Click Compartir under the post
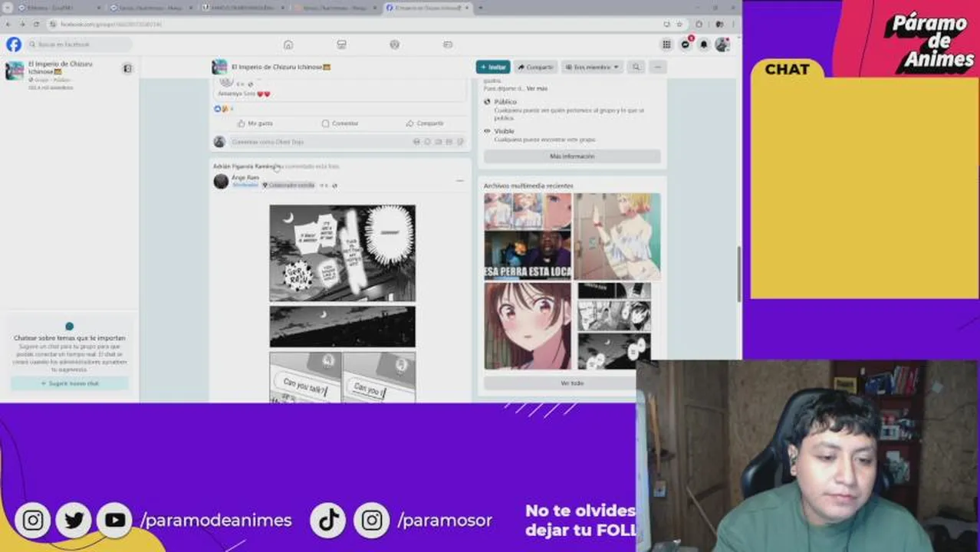Screen dimensions: 980x552 tap(425, 123)
